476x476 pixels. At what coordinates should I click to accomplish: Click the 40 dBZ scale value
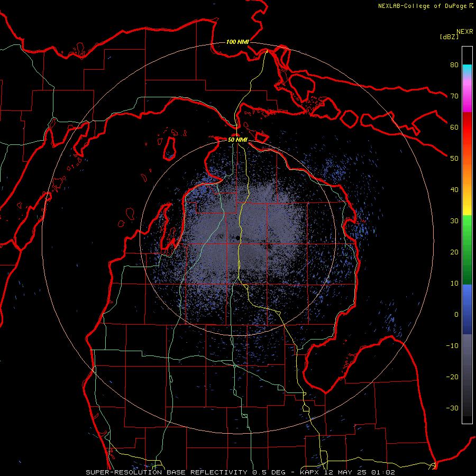click(454, 190)
